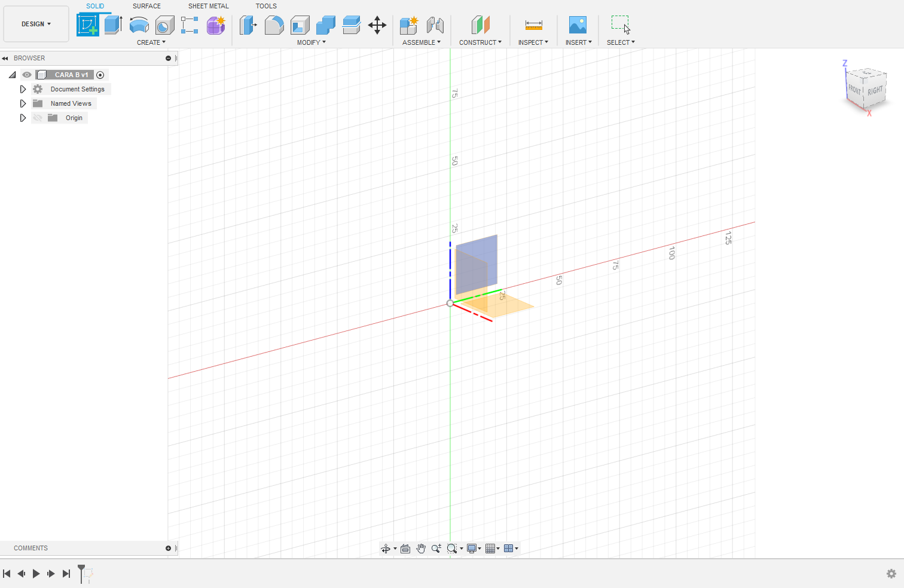Start a new sketch with Create Sketch
This screenshot has width=904, height=588.
click(87, 24)
